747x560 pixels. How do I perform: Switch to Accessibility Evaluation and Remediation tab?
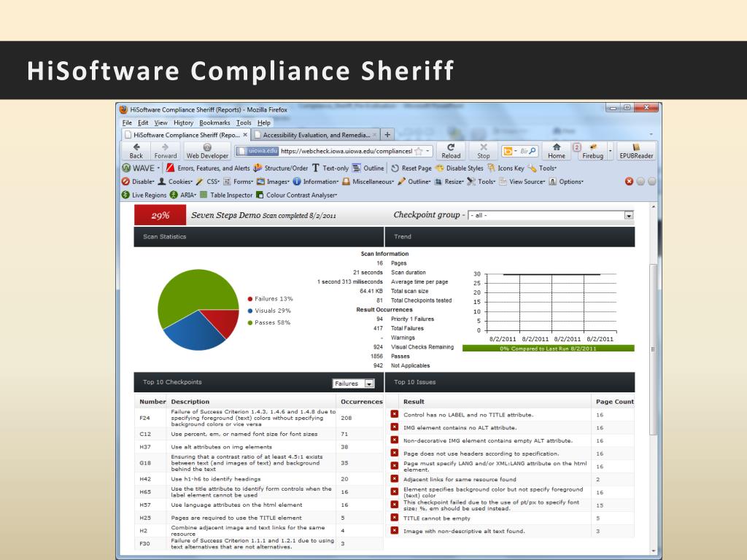click(316, 135)
